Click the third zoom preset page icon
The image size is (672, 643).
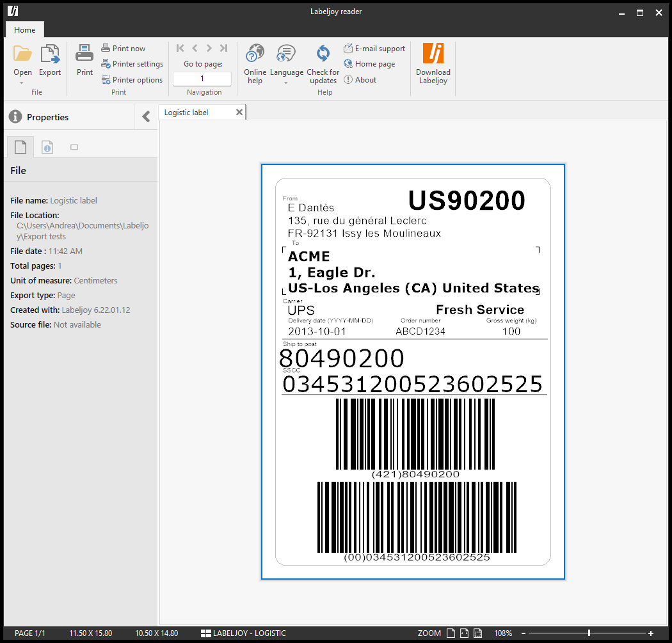[478, 633]
